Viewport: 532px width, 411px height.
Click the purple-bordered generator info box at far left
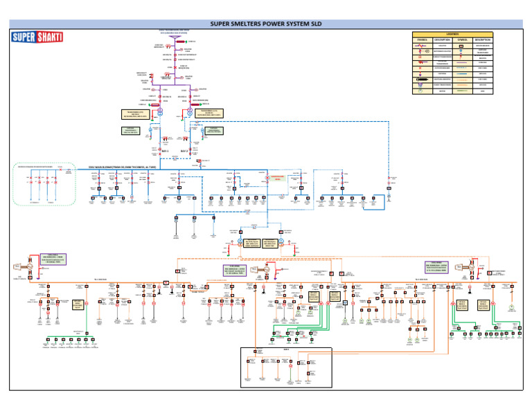(53, 259)
